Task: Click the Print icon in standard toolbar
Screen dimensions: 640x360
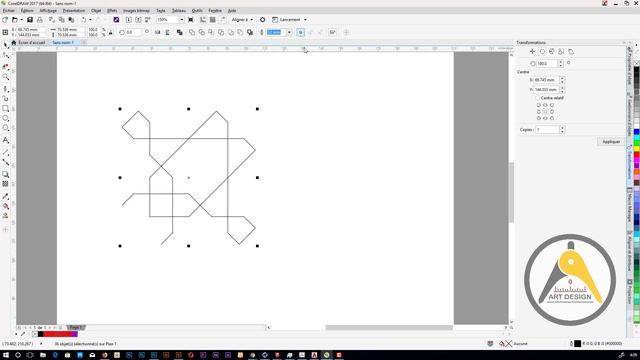Action: (40, 20)
